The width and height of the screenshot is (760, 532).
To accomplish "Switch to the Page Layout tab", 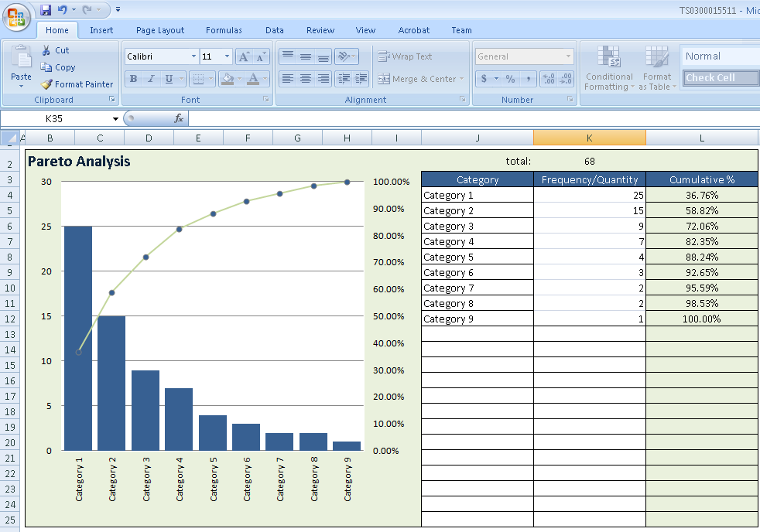I will pos(160,30).
